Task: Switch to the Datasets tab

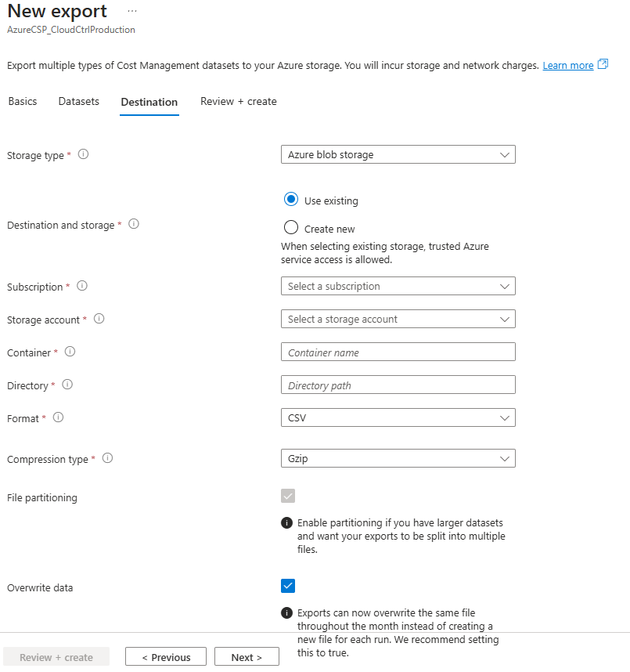Action: 78,101
